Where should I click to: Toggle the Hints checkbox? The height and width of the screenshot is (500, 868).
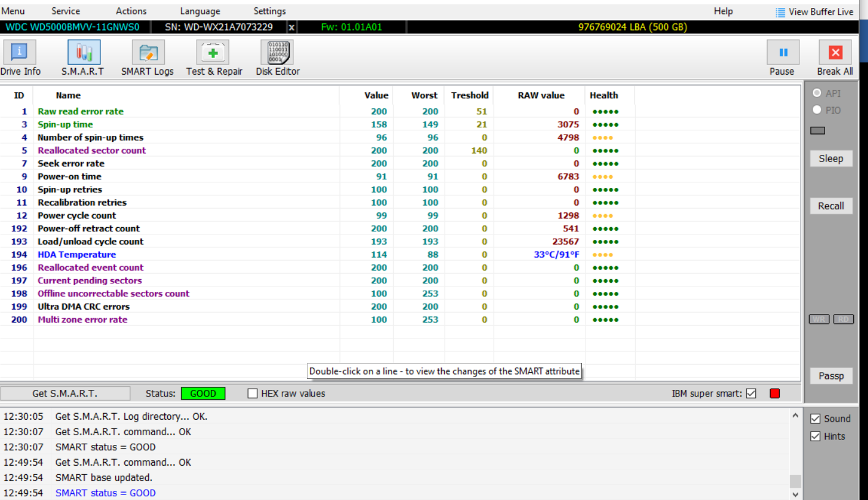pyautogui.click(x=815, y=436)
